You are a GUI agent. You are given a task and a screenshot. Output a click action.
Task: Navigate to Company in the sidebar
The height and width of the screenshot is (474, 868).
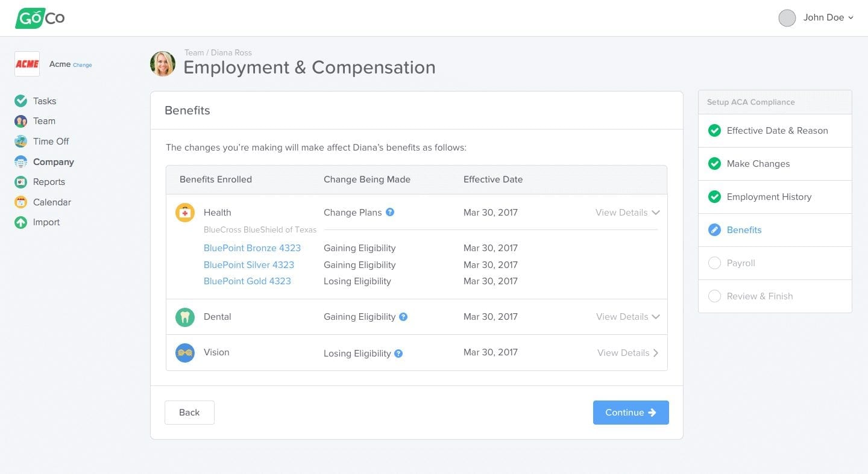pyautogui.click(x=54, y=161)
